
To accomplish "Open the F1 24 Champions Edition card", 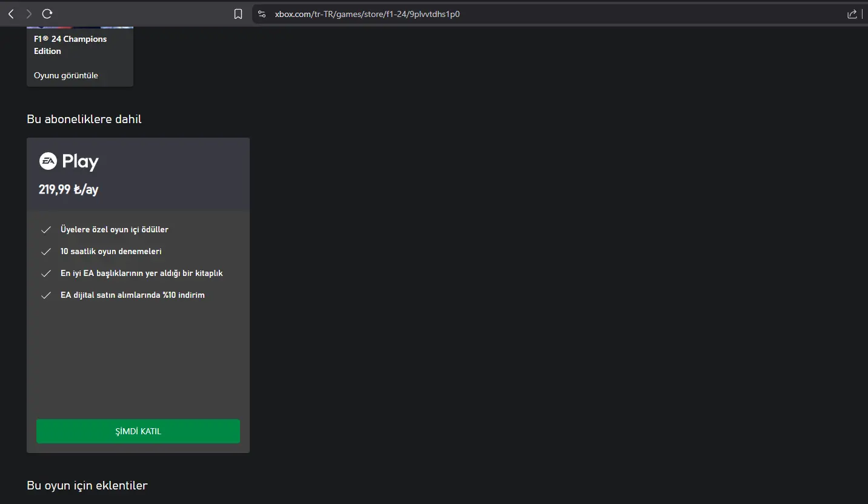I will pos(80,56).
